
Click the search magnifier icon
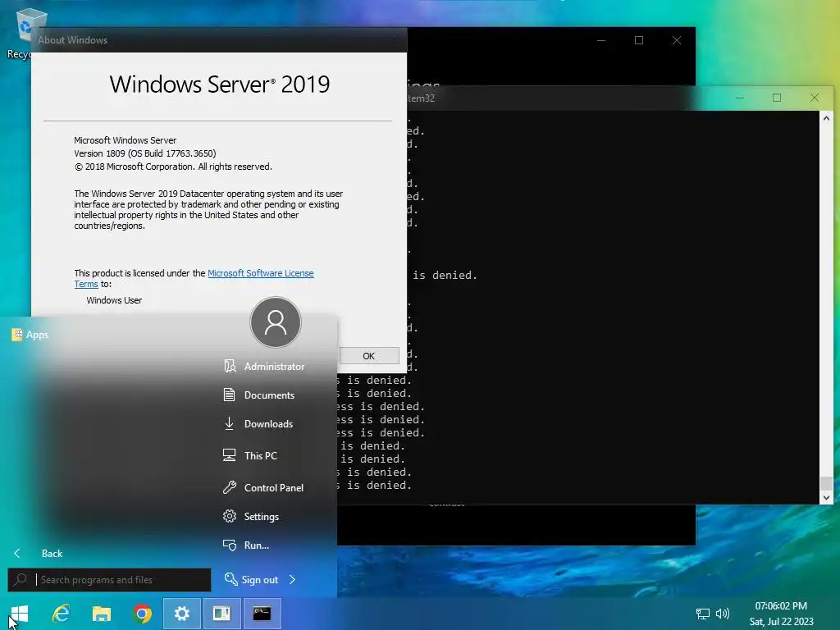pyautogui.click(x=21, y=580)
